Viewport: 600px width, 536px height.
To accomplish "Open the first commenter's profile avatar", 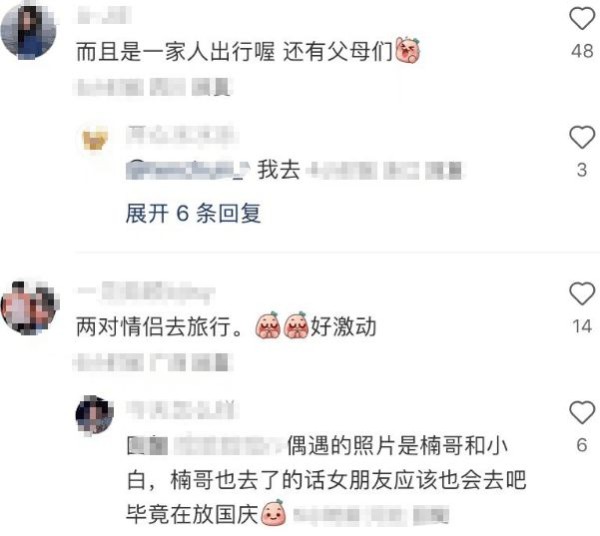I will 29,32.
